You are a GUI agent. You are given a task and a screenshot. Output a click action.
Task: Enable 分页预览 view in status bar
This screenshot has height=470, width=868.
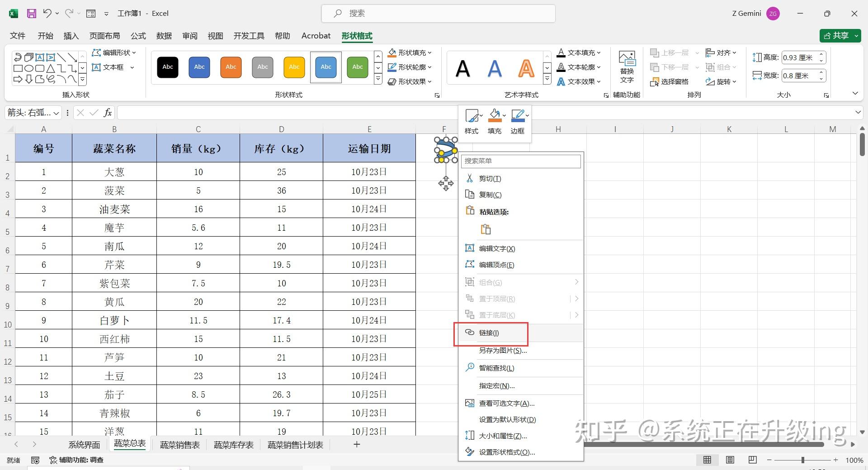[752, 460]
